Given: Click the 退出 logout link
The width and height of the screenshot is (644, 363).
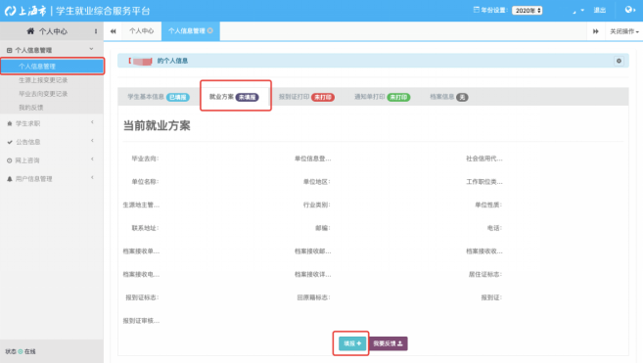Looking at the screenshot, I should coord(600,10).
